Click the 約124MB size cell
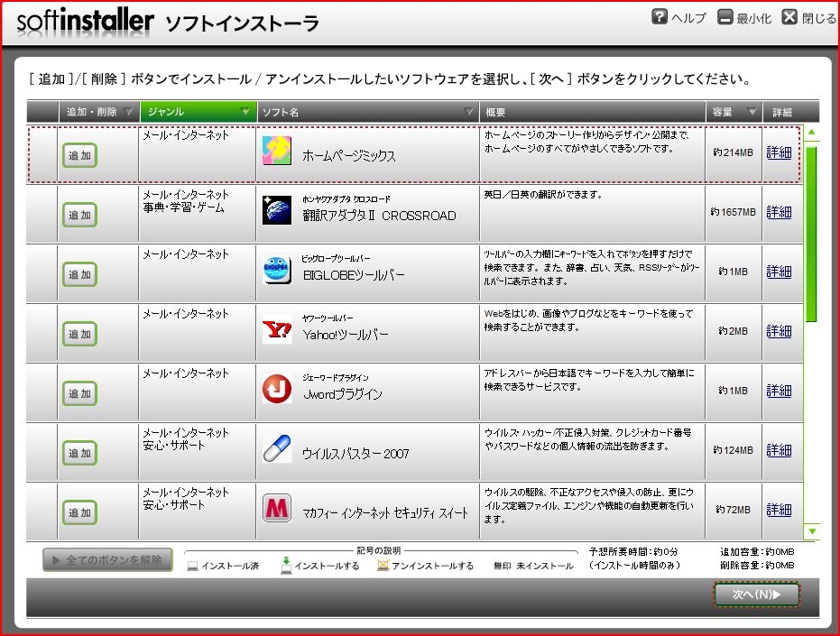Screen dimensions: 840x636 click(733, 450)
